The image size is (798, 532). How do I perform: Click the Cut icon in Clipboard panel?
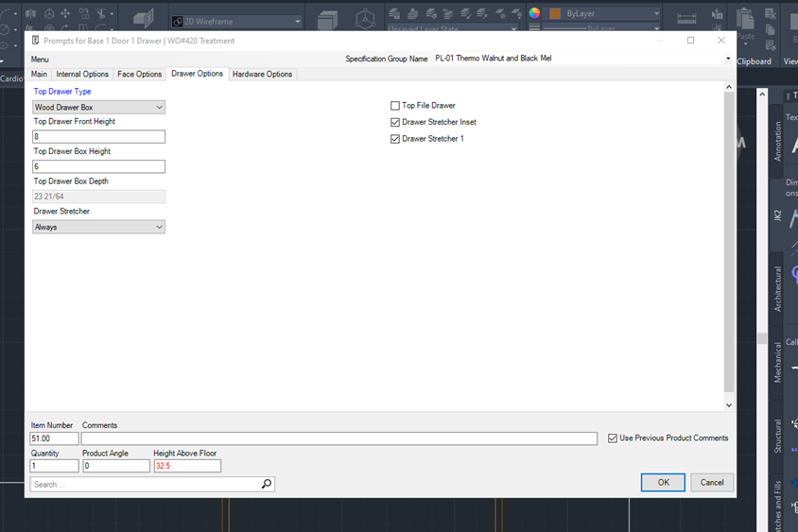click(771, 14)
